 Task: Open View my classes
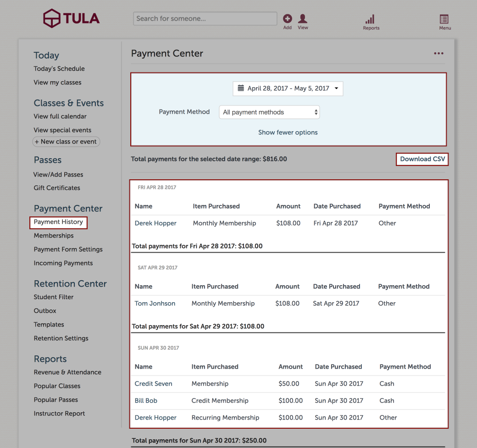57,83
